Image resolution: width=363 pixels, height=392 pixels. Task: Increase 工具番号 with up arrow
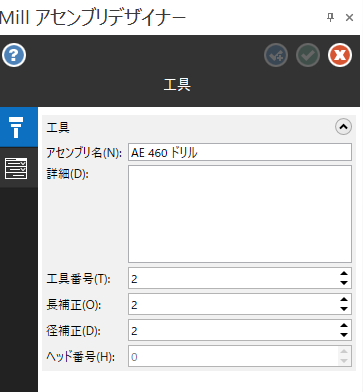coord(344,273)
